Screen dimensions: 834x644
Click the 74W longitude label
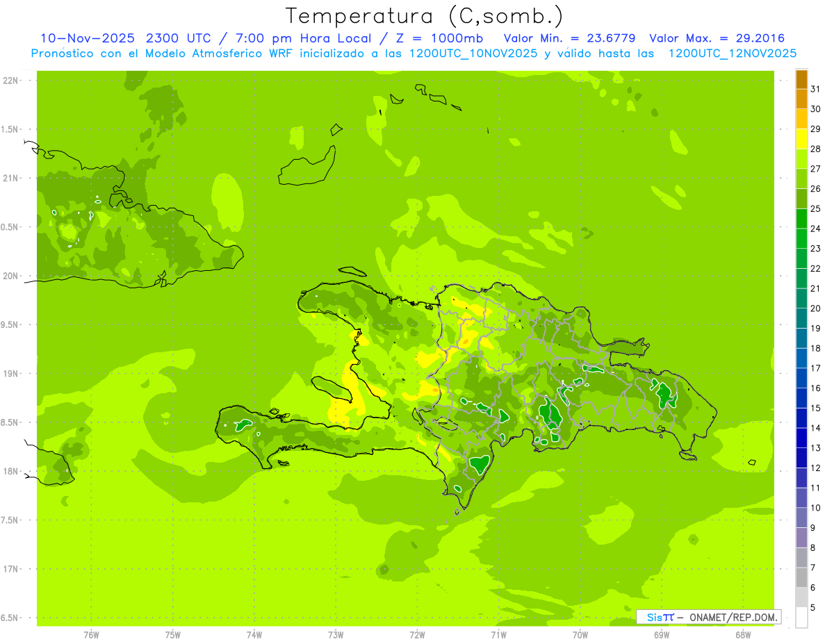click(x=254, y=635)
